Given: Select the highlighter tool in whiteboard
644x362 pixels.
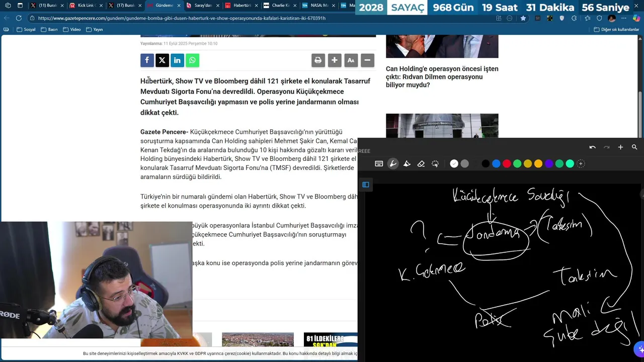Looking at the screenshot, I should coord(407,163).
